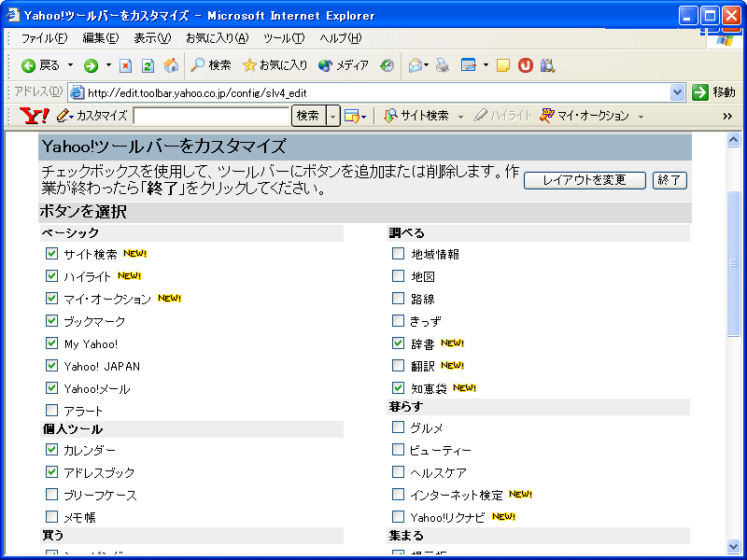This screenshot has width=747, height=560.
Task: Click the scrollbar down arrow
Action: 733,546
